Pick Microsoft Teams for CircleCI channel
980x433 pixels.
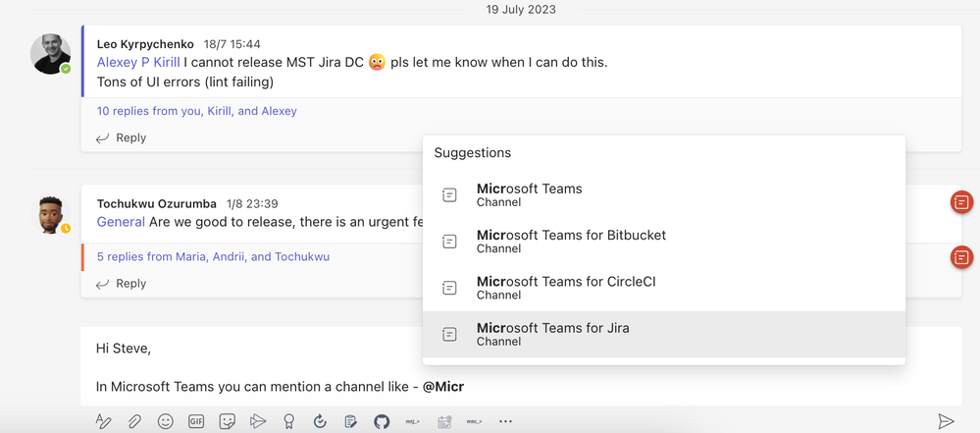coord(566,287)
